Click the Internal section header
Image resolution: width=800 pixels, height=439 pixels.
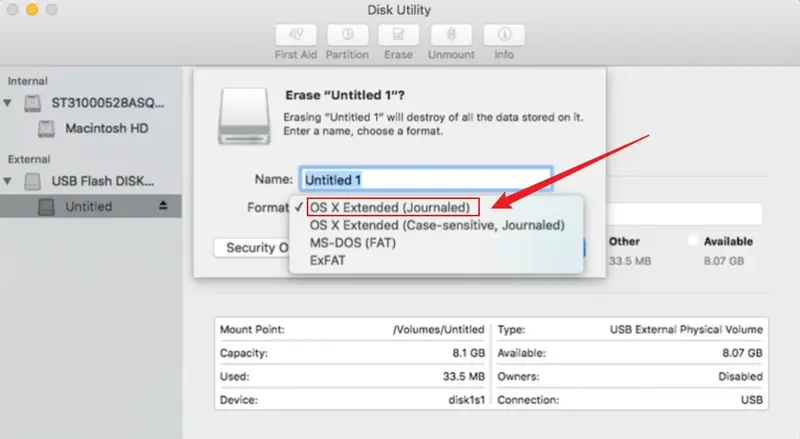[x=28, y=81]
